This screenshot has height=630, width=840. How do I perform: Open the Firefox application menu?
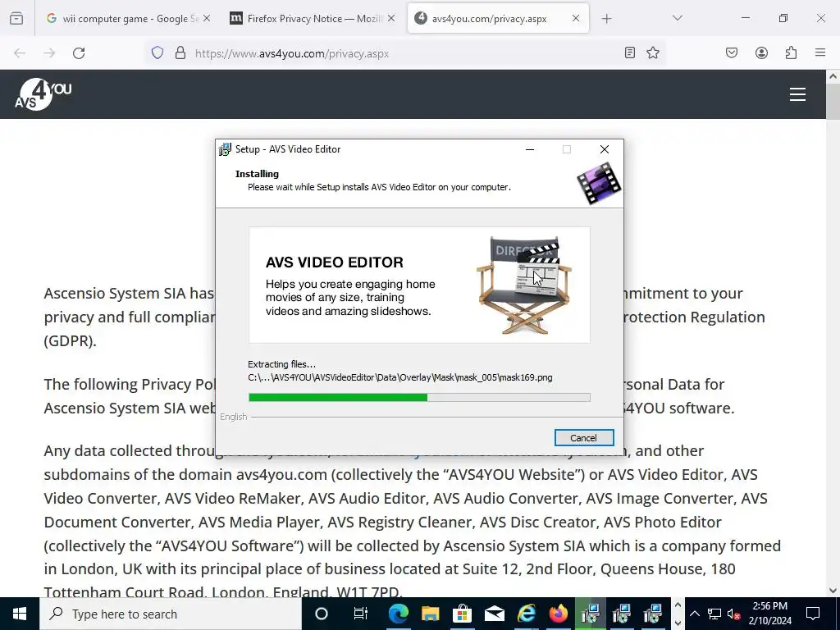click(820, 52)
